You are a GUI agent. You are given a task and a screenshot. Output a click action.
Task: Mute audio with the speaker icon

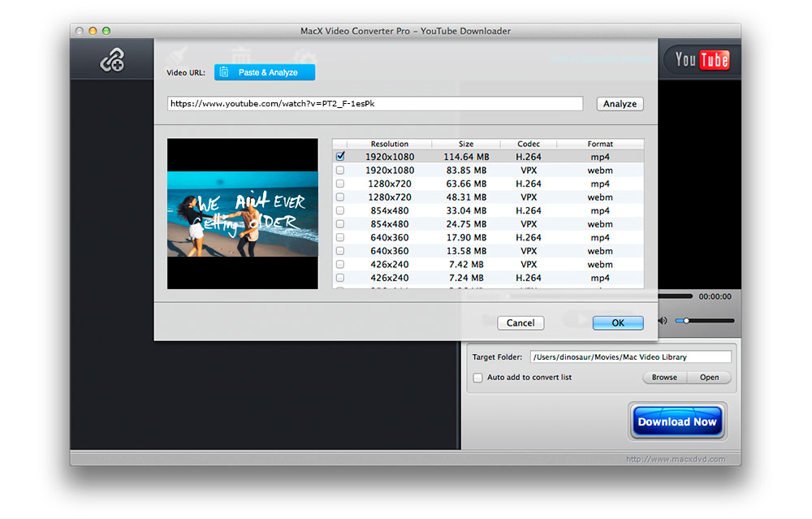663,321
